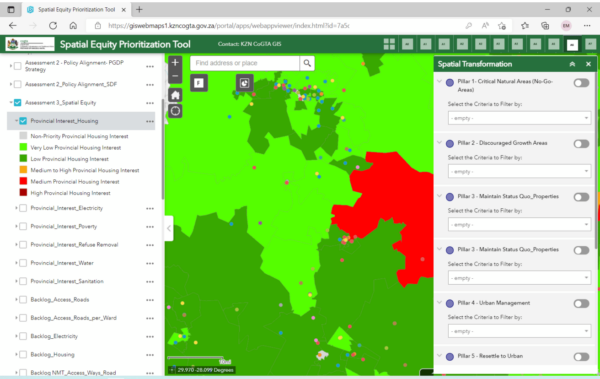Open a new browser tab
The width and height of the screenshot is (600, 379).
139,10
